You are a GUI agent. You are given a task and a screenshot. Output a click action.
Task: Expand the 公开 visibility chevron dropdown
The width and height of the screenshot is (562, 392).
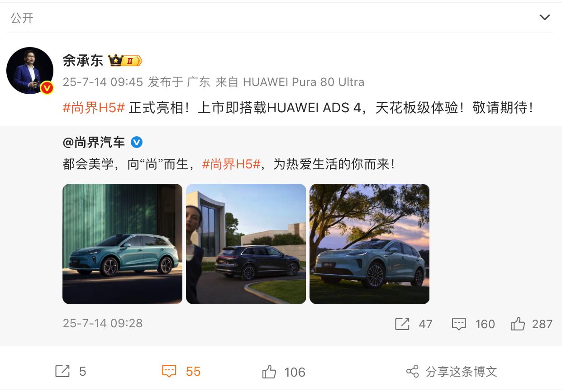point(544,18)
